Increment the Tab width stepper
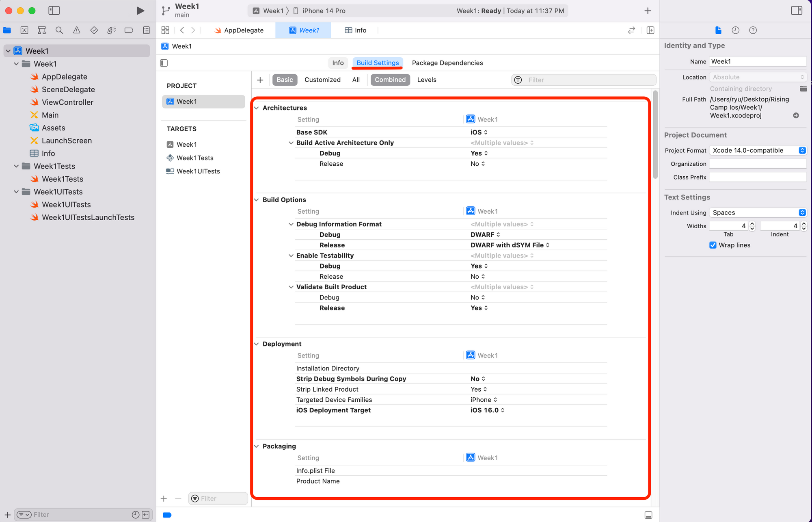 pyautogui.click(x=752, y=223)
